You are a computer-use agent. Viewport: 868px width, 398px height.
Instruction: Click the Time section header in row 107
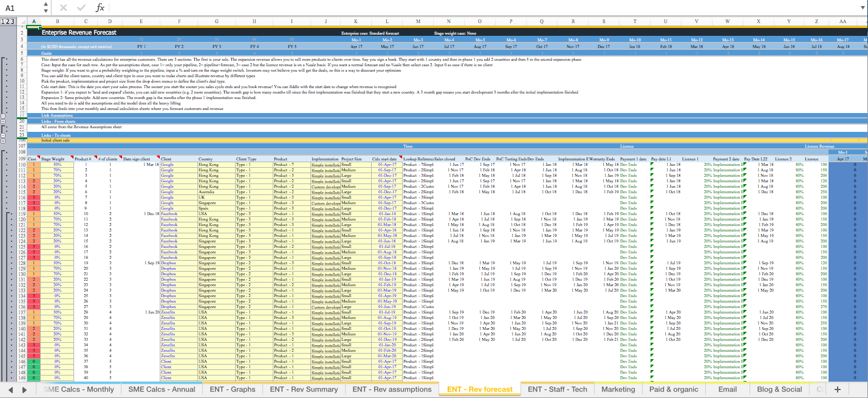point(408,146)
